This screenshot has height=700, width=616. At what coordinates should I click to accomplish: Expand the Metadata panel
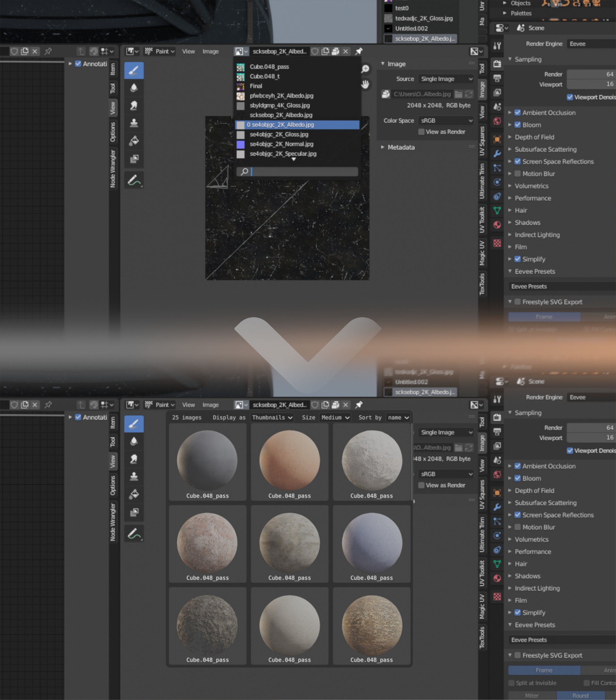click(x=401, y=147)
